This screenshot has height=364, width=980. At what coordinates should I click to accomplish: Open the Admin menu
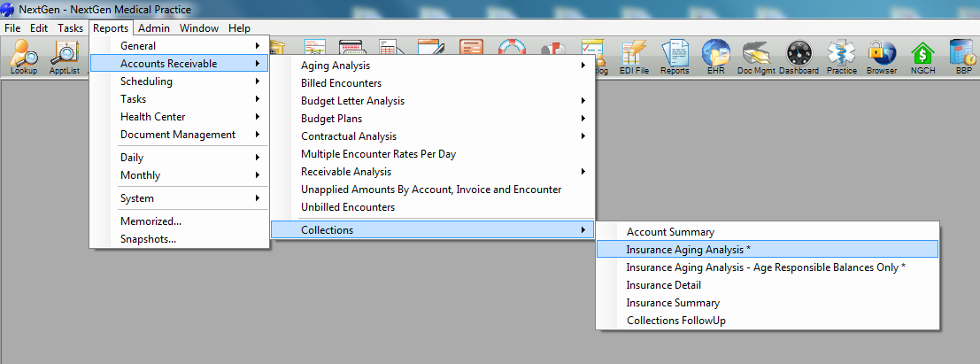click(x=154, y=28)
